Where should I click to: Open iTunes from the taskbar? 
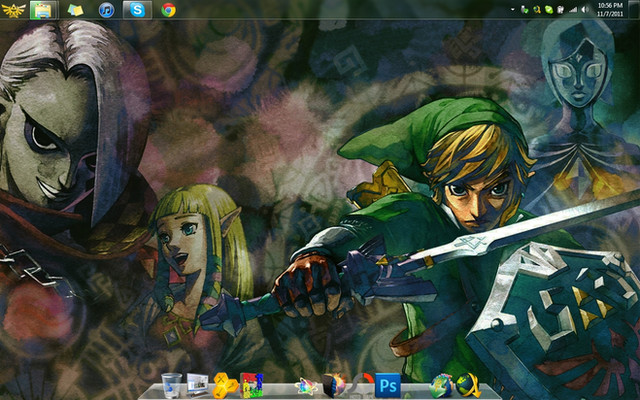point(107,10)
